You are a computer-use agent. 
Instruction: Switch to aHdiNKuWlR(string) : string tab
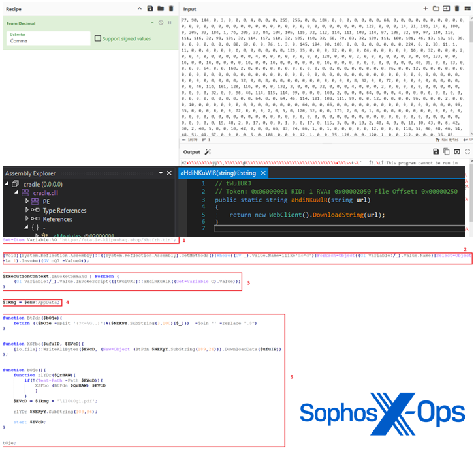point(218,173)
